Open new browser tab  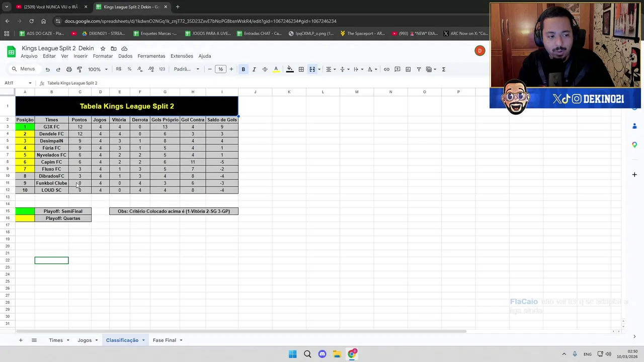click(178, 7)
